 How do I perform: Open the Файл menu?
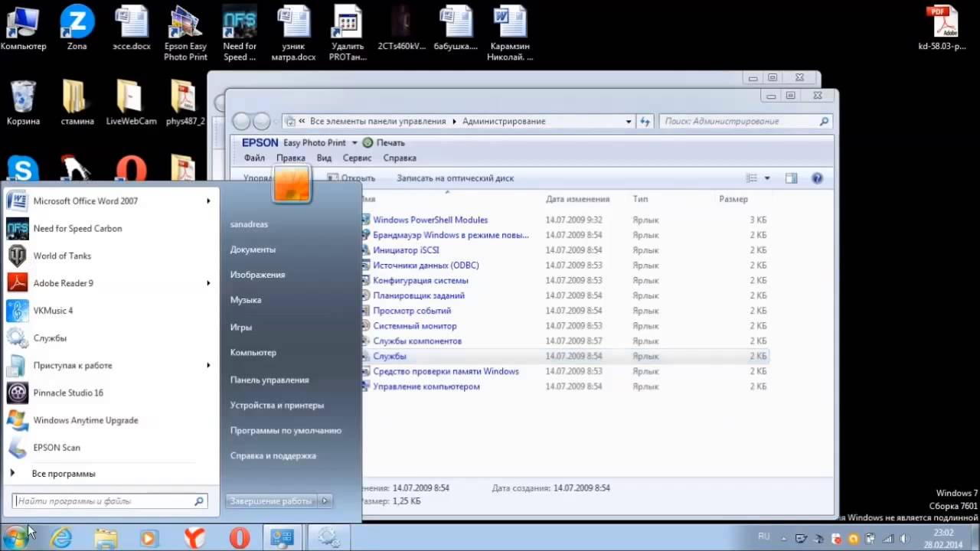coord(254,158)
